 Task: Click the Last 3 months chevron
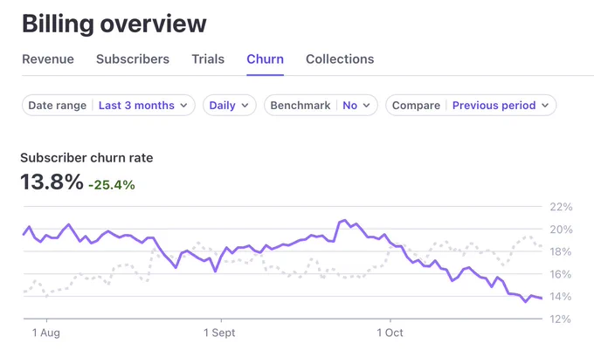(x=183, y=106)
